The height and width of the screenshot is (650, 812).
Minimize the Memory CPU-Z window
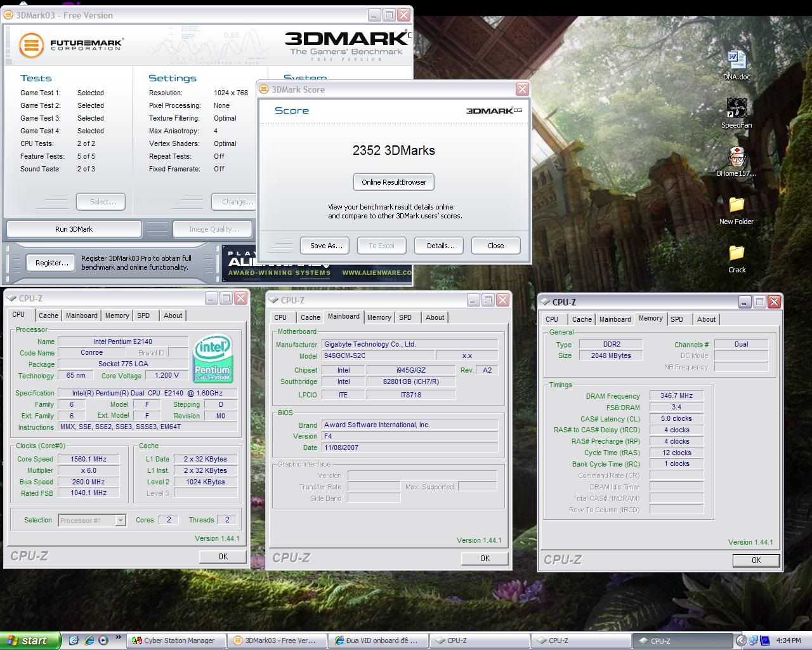point(745,302)
